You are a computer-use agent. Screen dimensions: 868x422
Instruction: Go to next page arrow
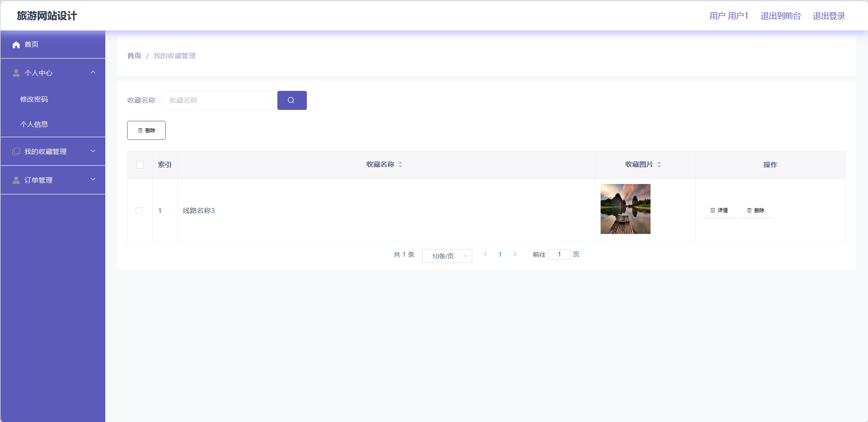515,254
